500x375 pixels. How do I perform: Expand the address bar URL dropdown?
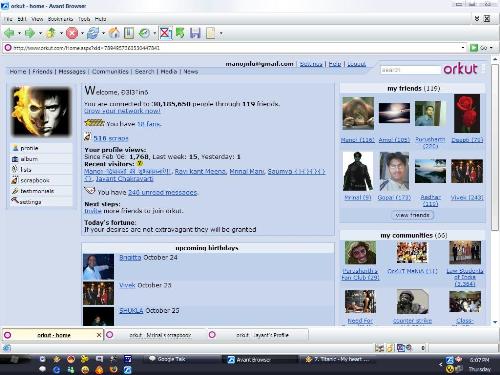[x=463, y=48]
